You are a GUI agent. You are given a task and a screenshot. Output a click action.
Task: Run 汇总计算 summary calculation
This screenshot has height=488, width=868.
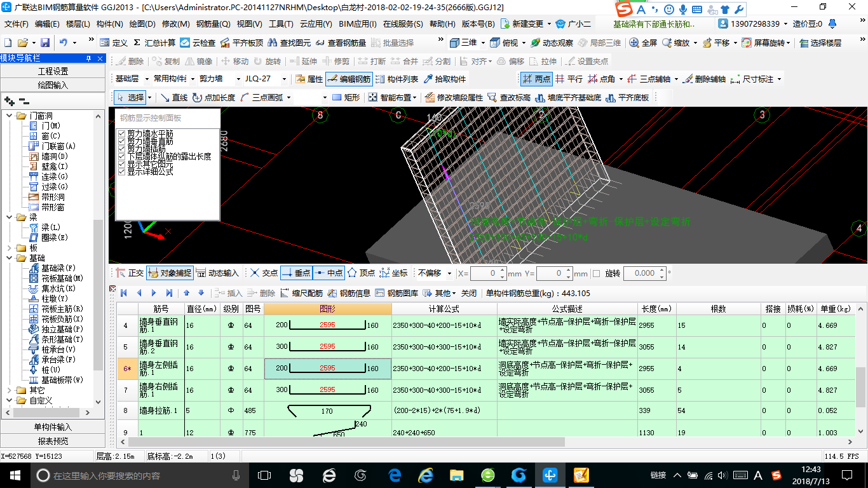(x=154, y=43)
